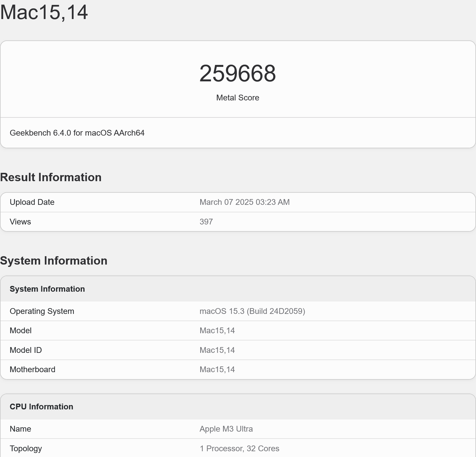Click the Operating System row label
The image size is (476, 457).
(42, 311)
